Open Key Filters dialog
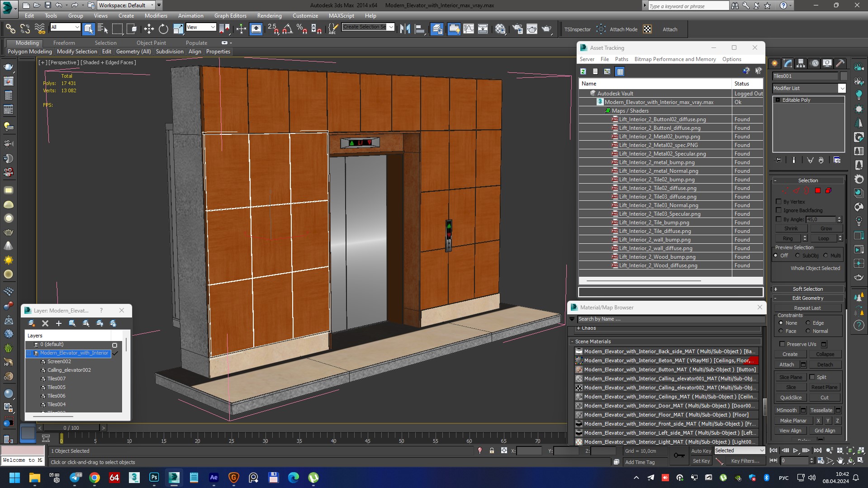868x488 pixels. (x=745, y=461)
